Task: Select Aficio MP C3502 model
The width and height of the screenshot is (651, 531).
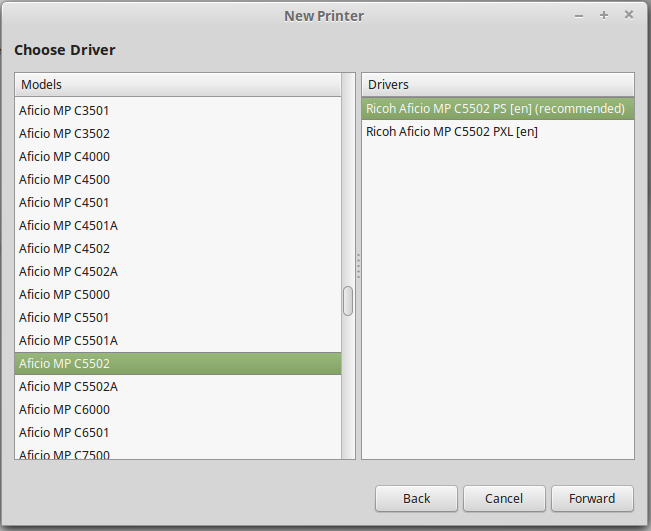Action: click(178, 134)
